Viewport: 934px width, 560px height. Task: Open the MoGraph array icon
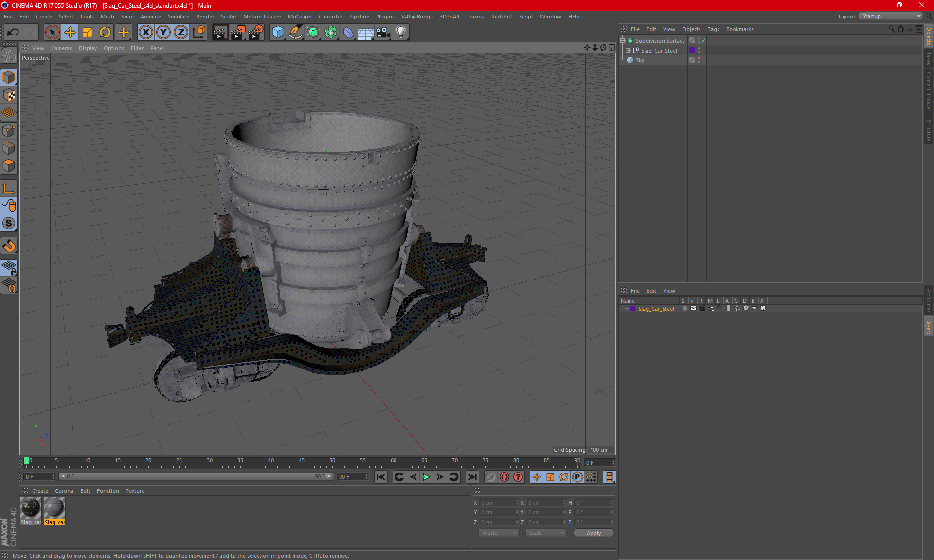[331, 33]
